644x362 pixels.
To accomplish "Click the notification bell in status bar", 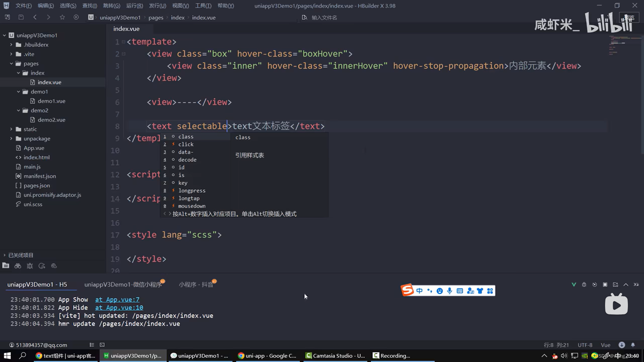I will (x=633, y=345).
